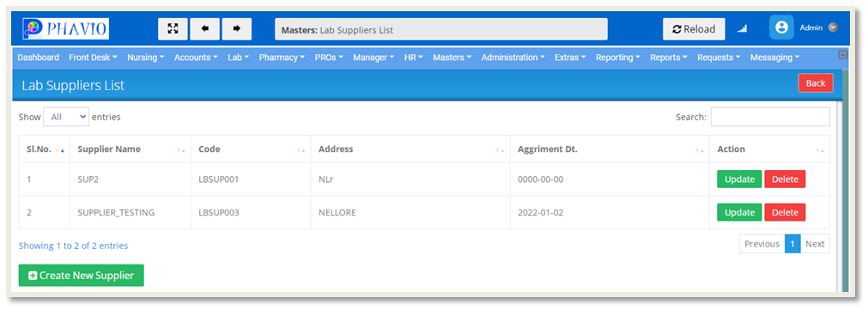
Task: Expand the Front Desk menu
Action: point(93,58)
